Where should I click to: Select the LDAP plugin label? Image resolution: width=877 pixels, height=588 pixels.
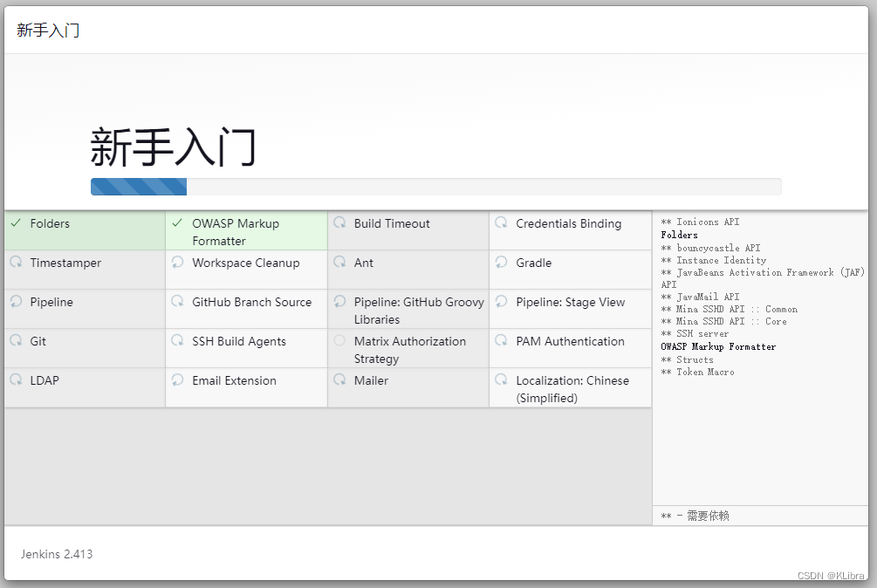point(45,380)
